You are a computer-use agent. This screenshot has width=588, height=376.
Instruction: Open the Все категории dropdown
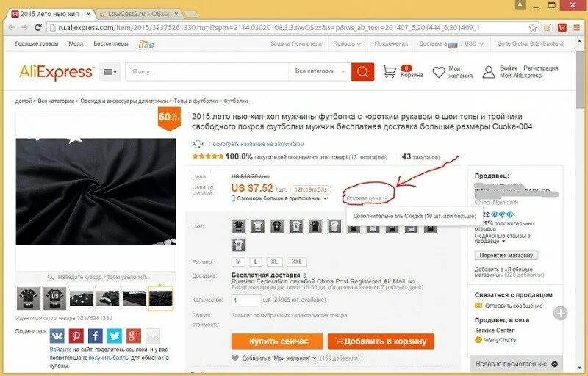[320, 71]
